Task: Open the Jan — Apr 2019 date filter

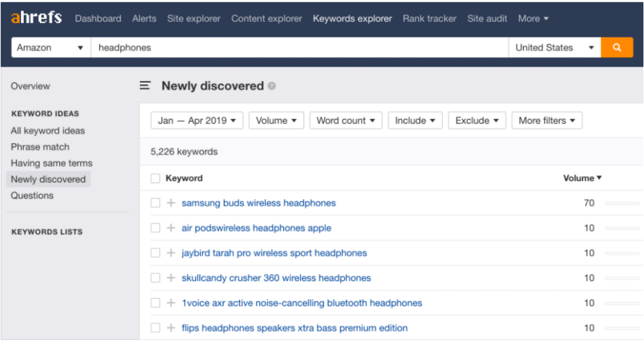Action: (197, 120)
